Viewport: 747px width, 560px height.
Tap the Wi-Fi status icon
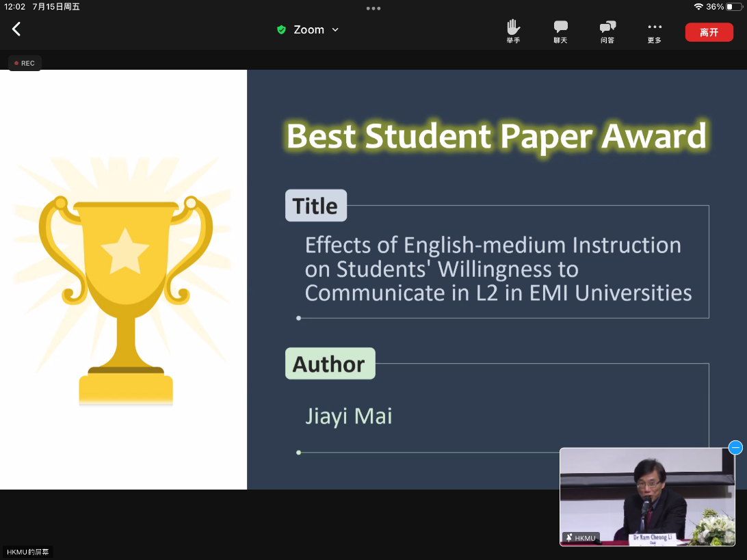coord(698,7)
